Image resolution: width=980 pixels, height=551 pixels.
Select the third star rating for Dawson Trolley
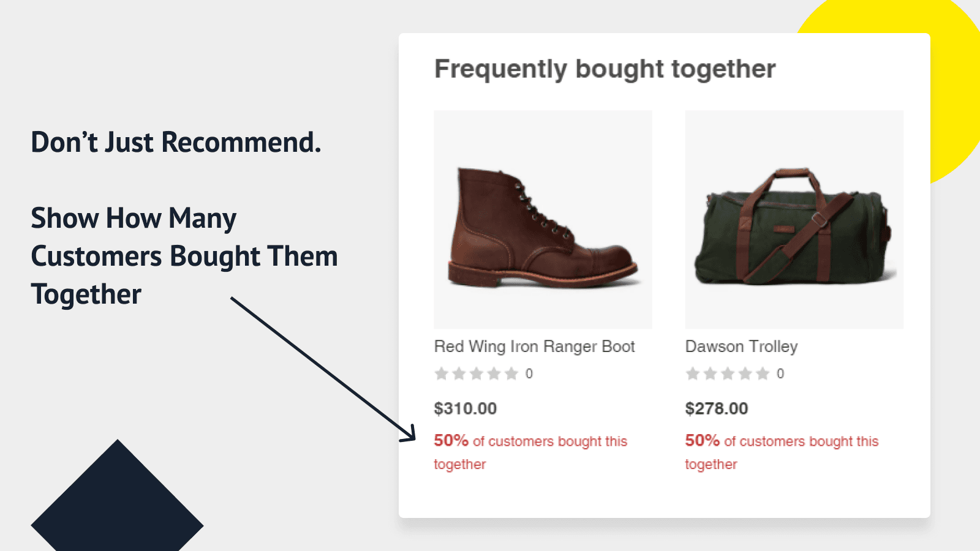click(x=728, y=373)
